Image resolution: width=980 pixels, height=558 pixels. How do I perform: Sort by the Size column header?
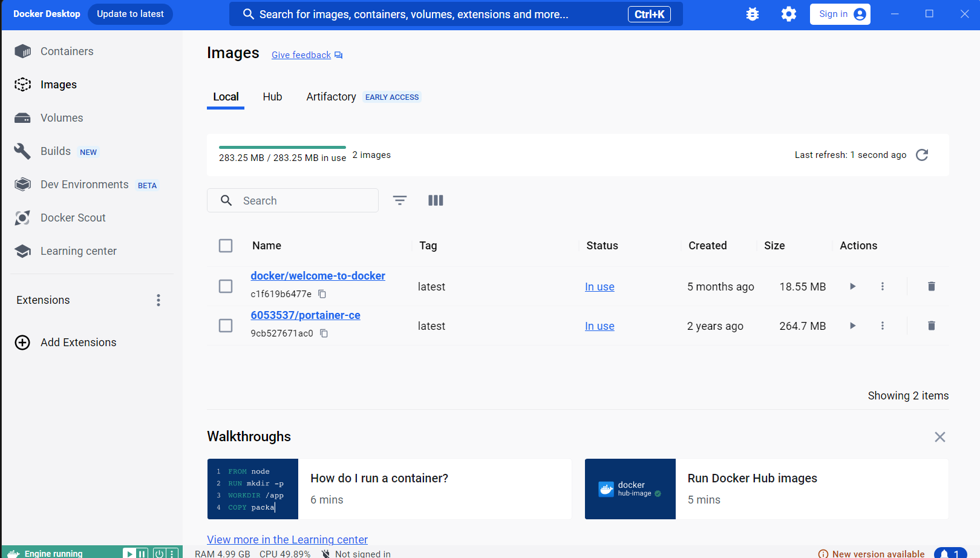[774, 246]
